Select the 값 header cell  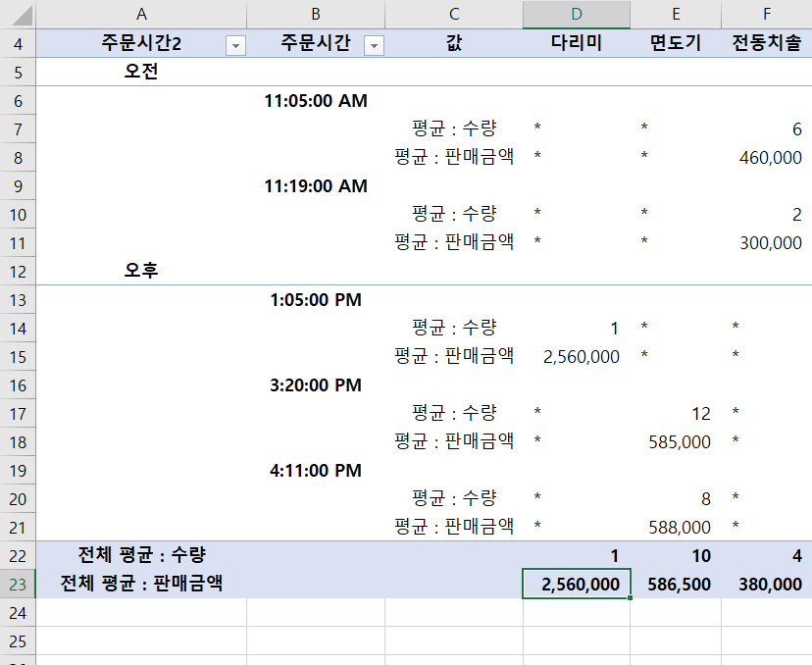click(453, 43)
